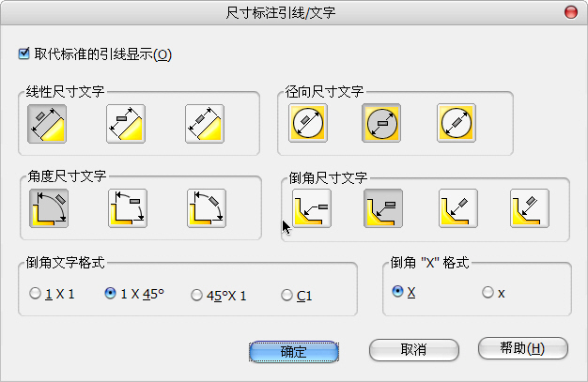Click the 确定 button
The height and width of the screenshot is (382, 588).
point(294,349)
